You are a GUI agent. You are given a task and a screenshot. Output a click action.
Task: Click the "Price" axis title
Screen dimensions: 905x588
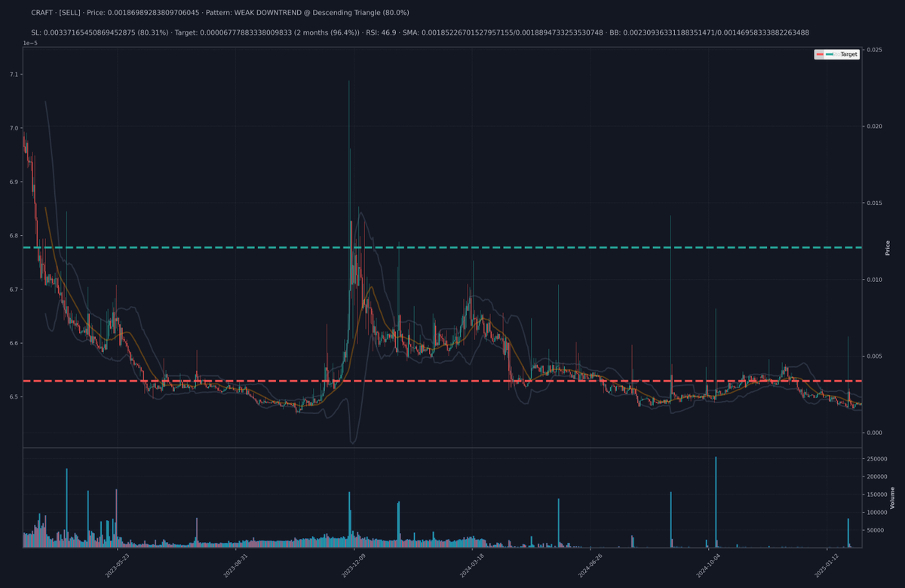[x=888, y=247]
